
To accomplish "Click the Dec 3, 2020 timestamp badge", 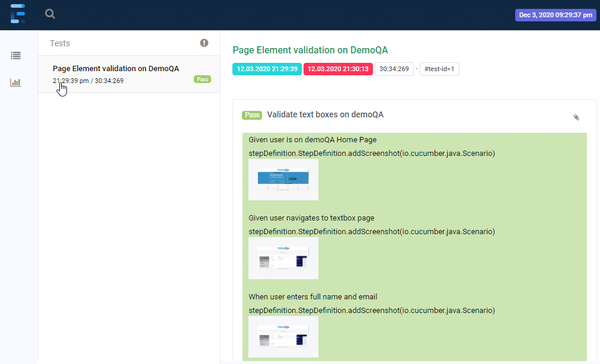I will pyautogui.click(x=555, y=15).
